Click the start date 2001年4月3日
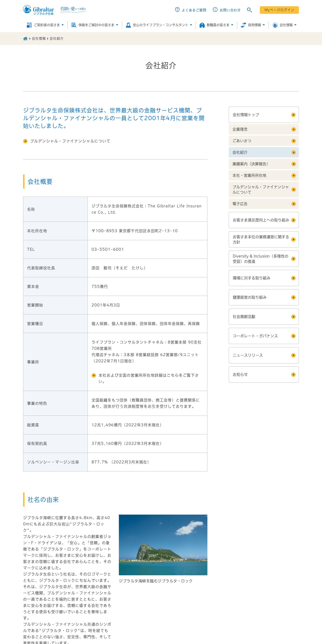The width and height of the screenshot is (322, 644). coord(106,305)
